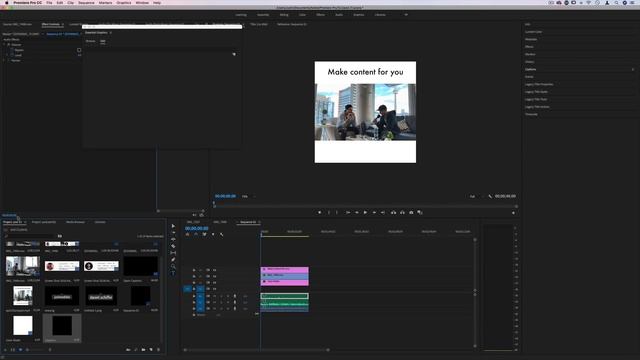Click the timeline Add Marker icon
The height and width of the screenshot is (360, 640).
click(213, 234)
